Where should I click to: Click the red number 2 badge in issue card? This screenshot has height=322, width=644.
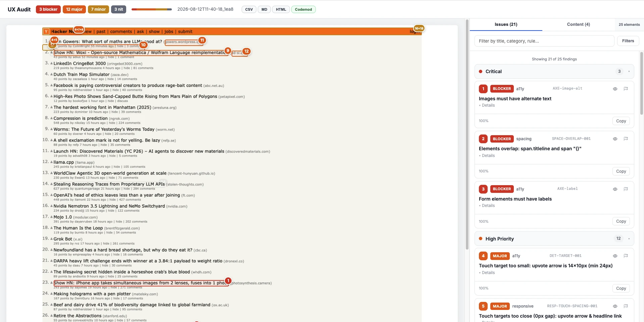coord(483,139)
